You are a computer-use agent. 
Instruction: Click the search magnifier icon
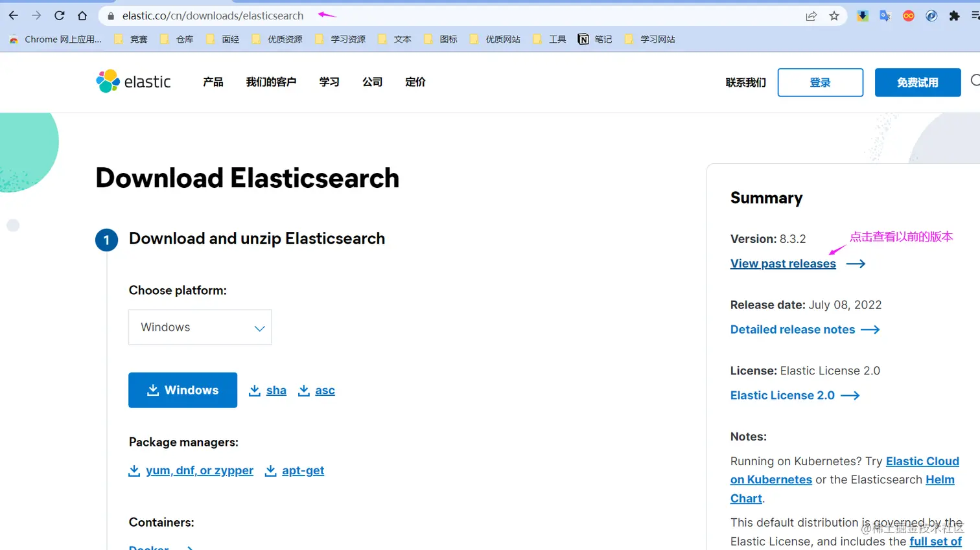975,80
